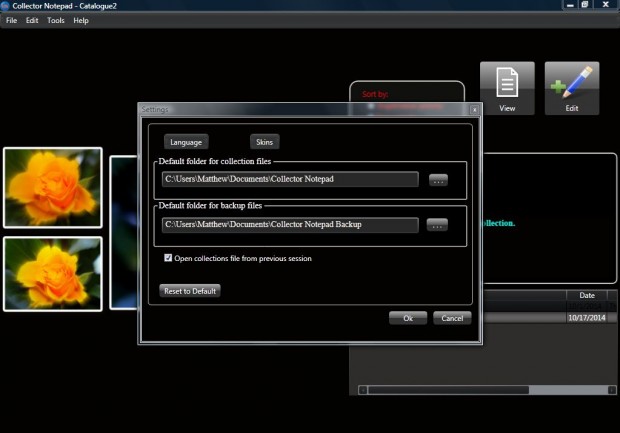The image size is (620, 433).
Task: Toggle Open collections file from previous session
Action: [x=168, y=258]
